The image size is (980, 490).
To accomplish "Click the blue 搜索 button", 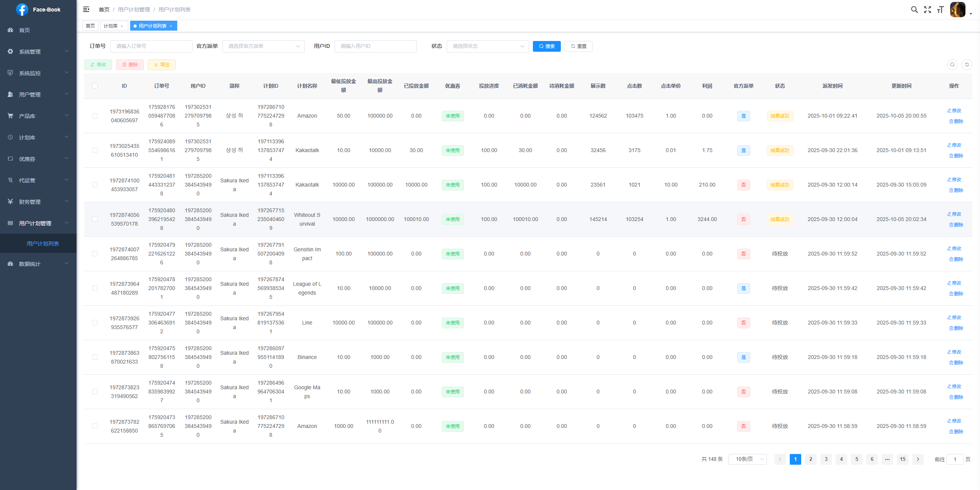I will (546, 46).
